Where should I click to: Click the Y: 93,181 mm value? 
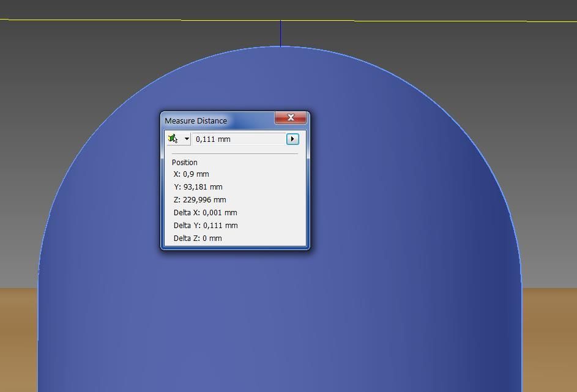click(x=198, y=187)
